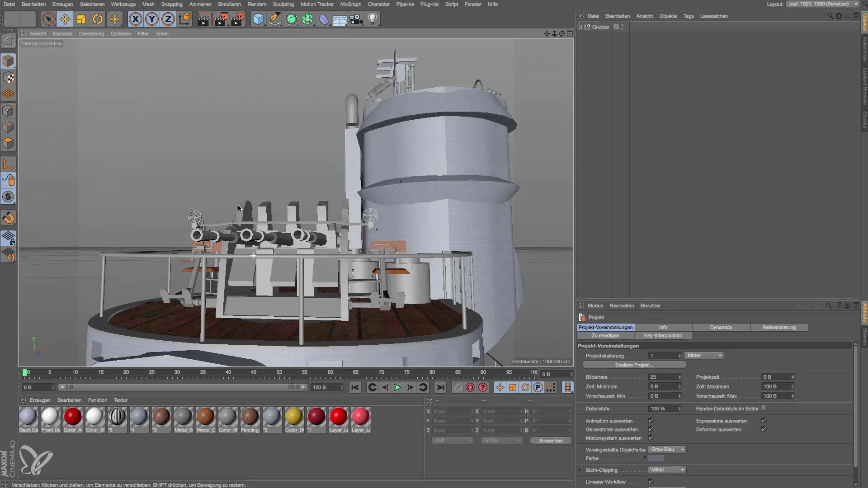Image resolution: width=868 pixels, height=488 pixels.
Task: Click the Skaliere Projekt button
Action: pyautogui.click(x=634, y=365)
